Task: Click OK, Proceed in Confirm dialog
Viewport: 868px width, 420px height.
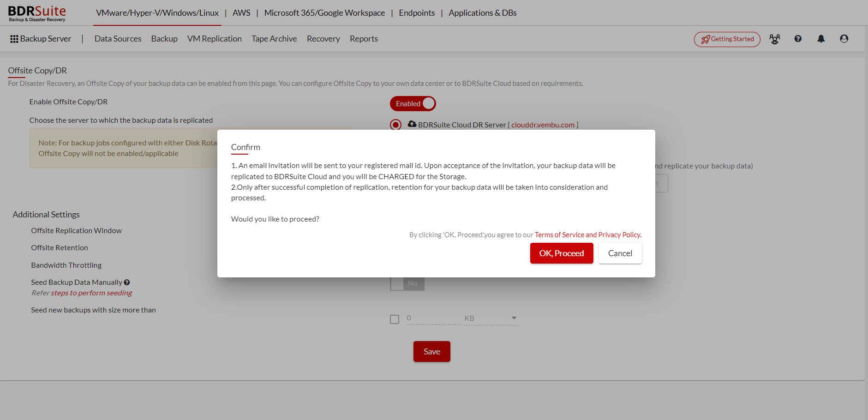Action: click(562, 253)
